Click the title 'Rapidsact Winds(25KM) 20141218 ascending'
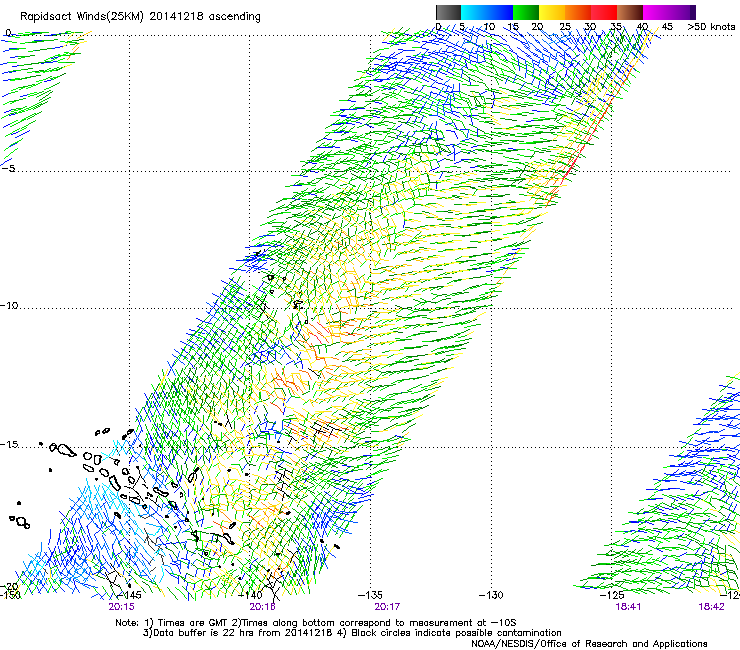The height and width of the screenshot is (650, 740). click(140, 17)
